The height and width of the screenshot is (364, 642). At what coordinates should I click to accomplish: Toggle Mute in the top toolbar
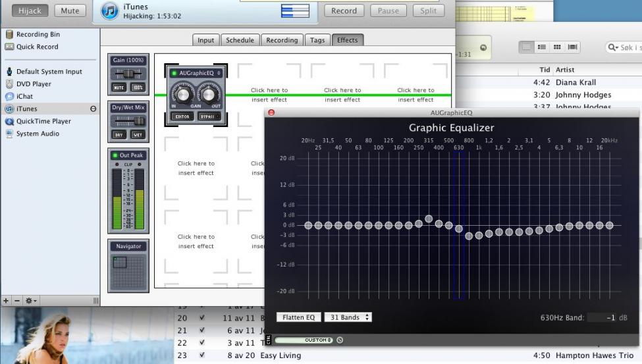(70, 11)
